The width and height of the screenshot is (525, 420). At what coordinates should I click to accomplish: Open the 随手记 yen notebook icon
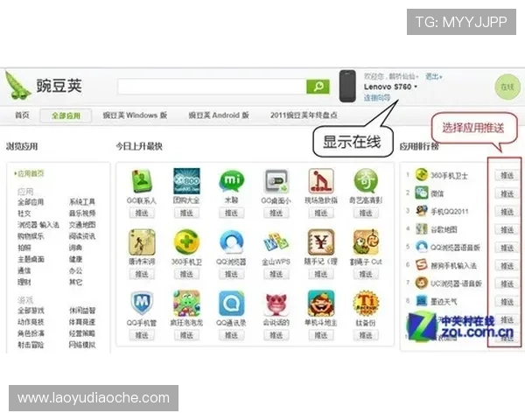(321, 242)
